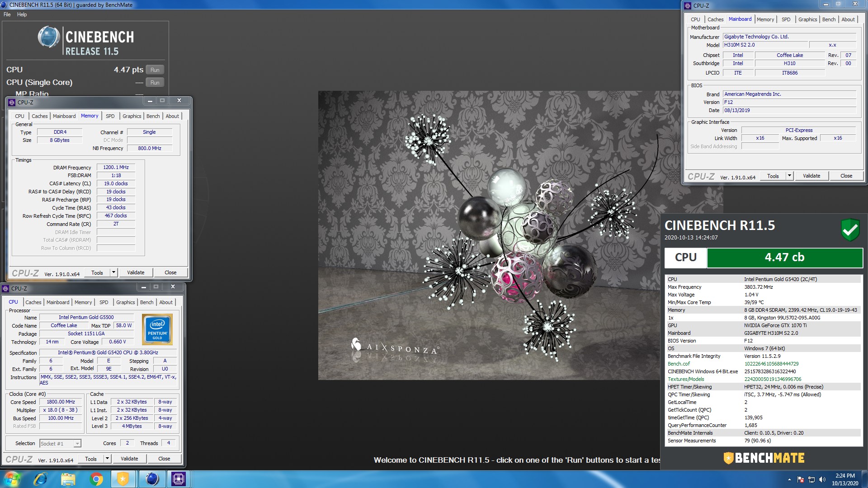The width and height of the screenshot is (868, 488).
Task: Click Close button in Memory CPU-Z window
Action: [x=170, y=273]
